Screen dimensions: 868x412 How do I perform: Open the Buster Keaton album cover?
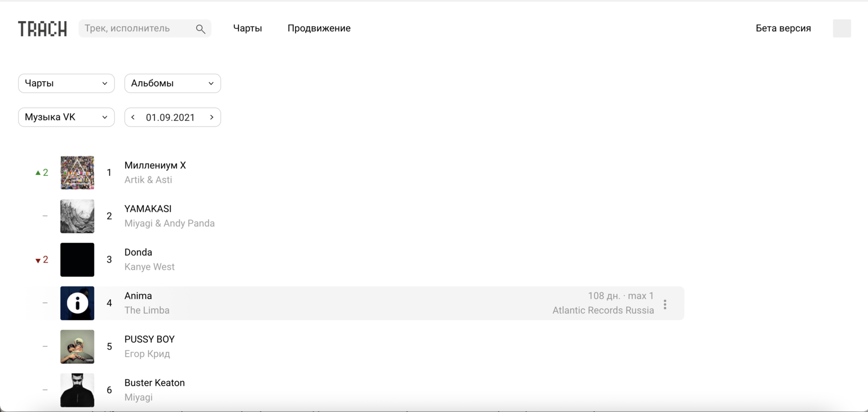point(78,390)
